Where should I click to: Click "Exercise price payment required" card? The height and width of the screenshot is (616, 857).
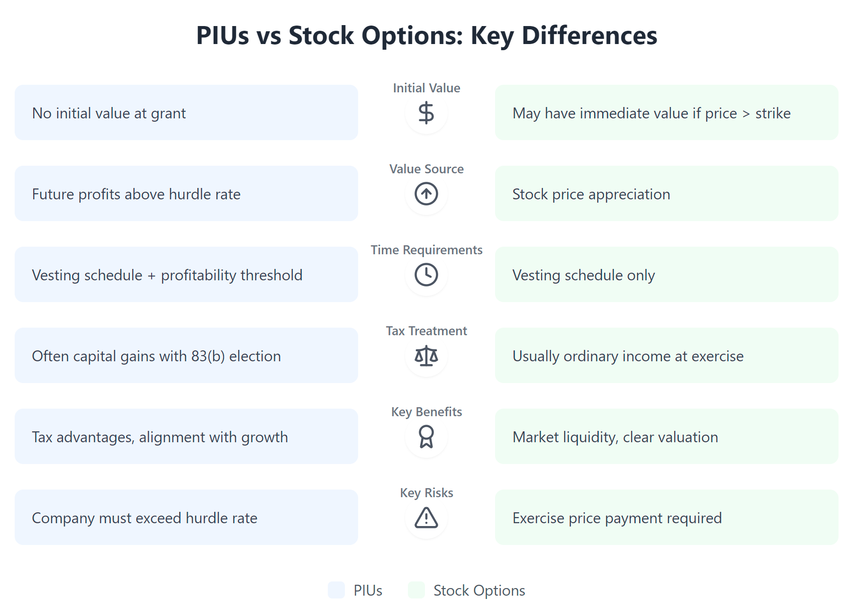667,518
